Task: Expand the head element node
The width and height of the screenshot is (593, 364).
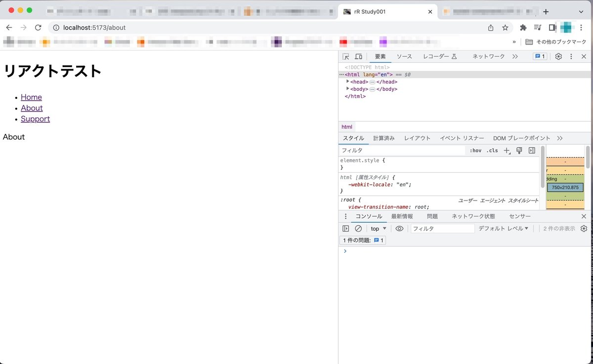Action: pos(348,81)
